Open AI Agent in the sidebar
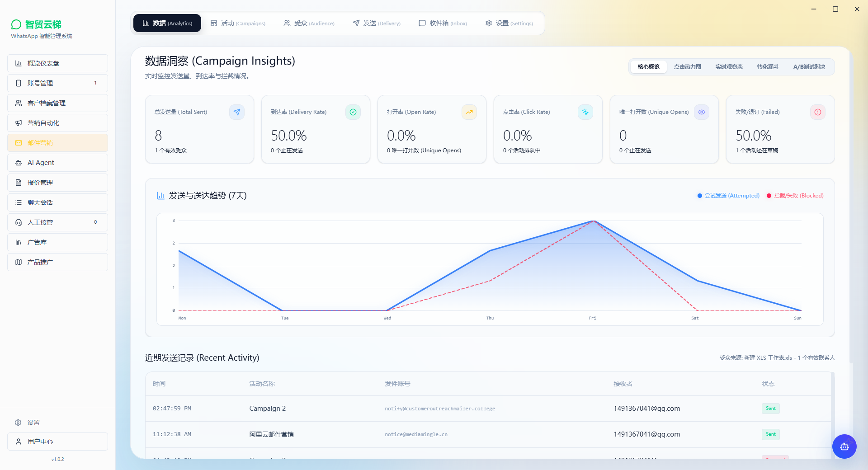Screen dimensions: 868x470 [57, 163]
